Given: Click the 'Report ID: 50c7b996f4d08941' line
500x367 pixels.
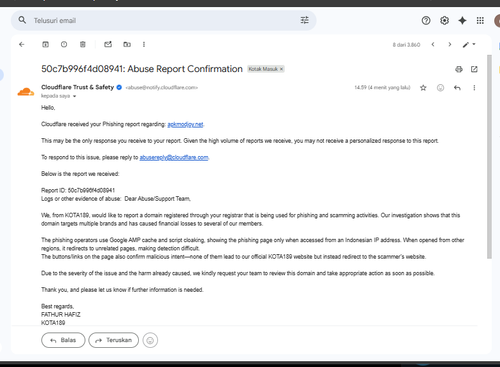Looking at the screenshot, I should (78, 190).
